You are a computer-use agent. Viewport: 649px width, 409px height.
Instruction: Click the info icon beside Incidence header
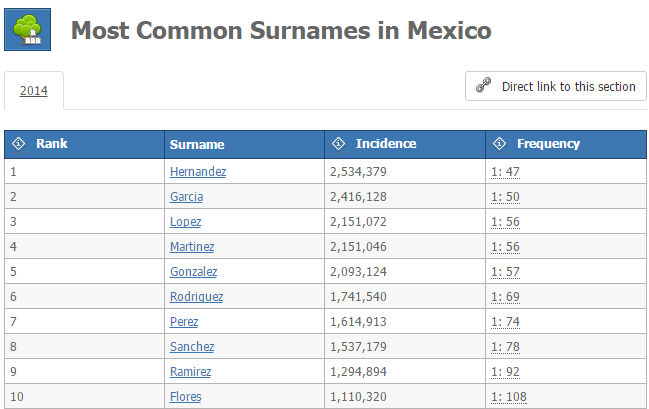[x=338, y=144]
